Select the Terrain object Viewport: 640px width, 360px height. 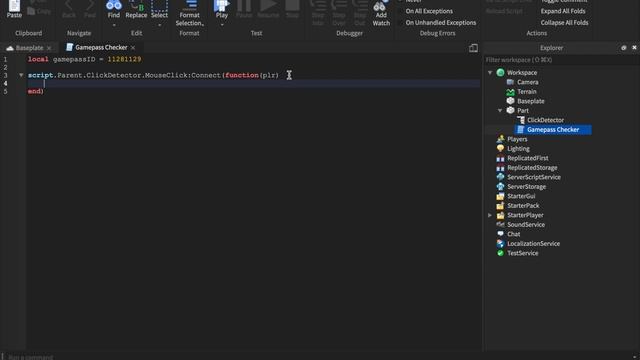tap(527, 92)
